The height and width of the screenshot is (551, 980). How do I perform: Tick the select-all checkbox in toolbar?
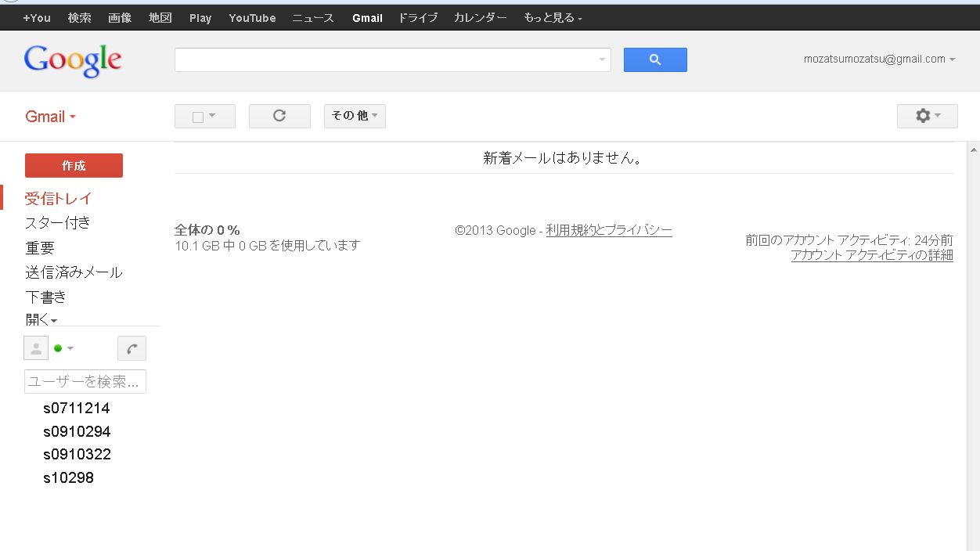[198, 117]
